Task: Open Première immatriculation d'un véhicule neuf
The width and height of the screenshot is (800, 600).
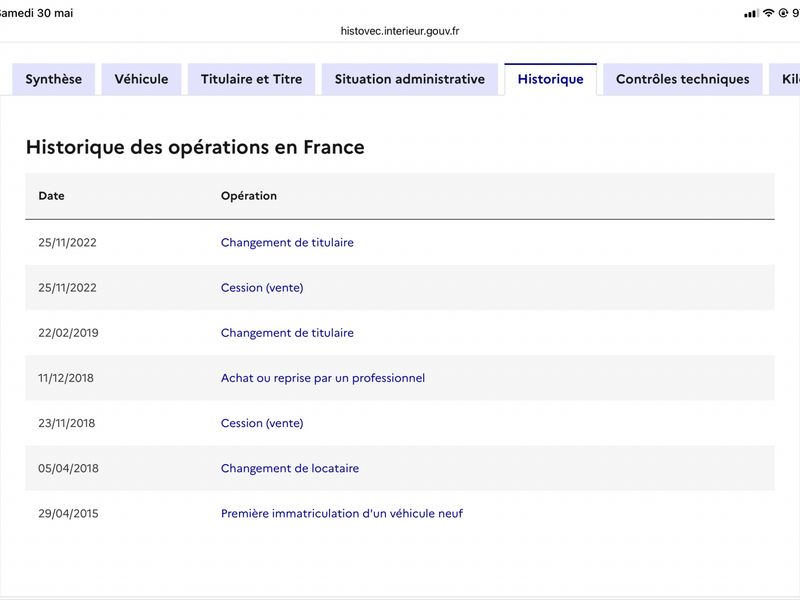Action: pyautogui.click(x=342, y=513)
